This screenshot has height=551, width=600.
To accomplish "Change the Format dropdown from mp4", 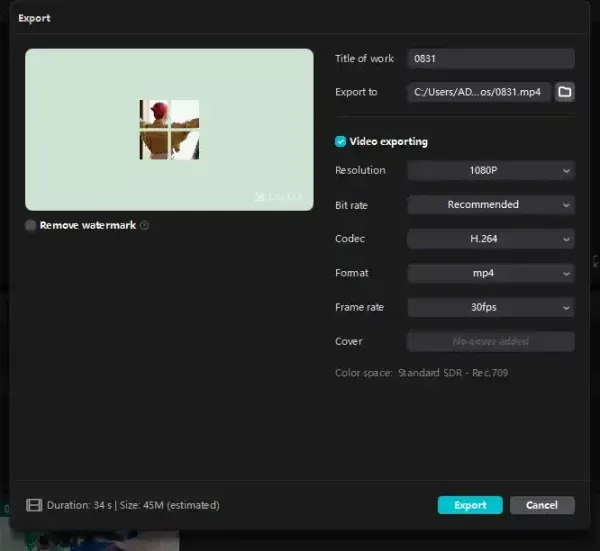I will (x=490, y=273).
